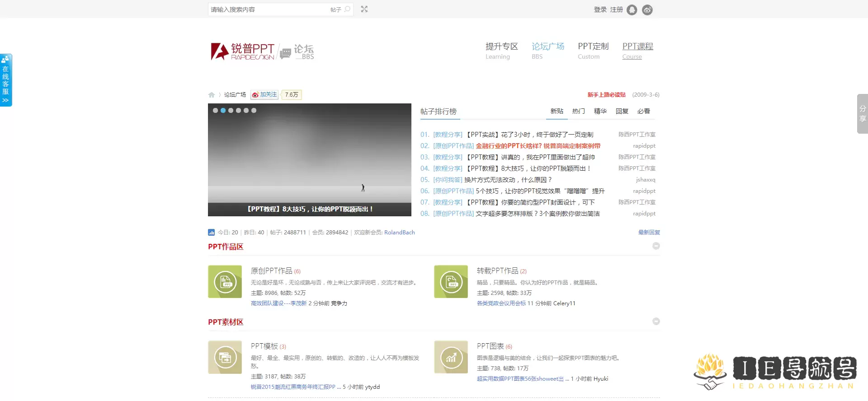Collapse the PPT素材区 section

click(x=656, y=322)
